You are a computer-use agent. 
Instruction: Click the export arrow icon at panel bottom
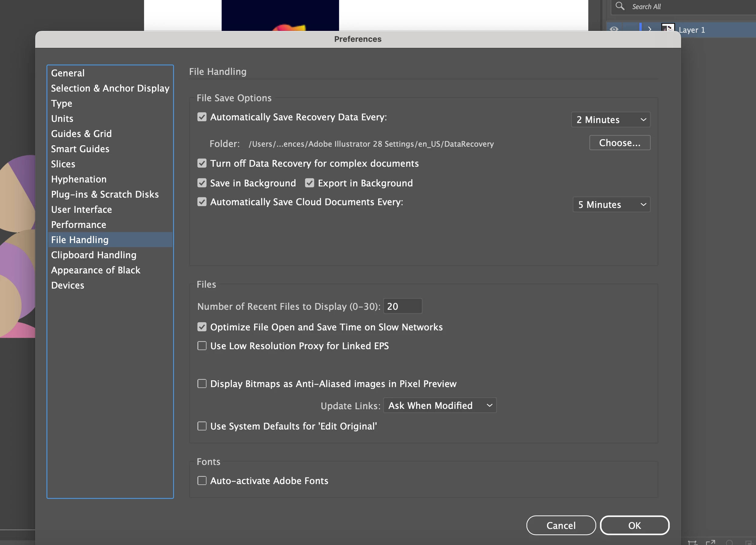(x=710, y=542)
